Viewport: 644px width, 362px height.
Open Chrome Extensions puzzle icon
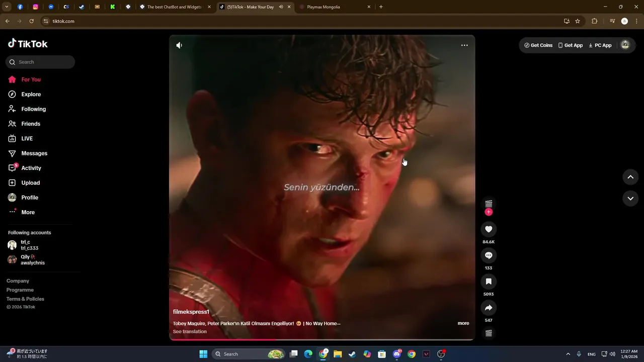pyautogui.click(x=595, y=21)
